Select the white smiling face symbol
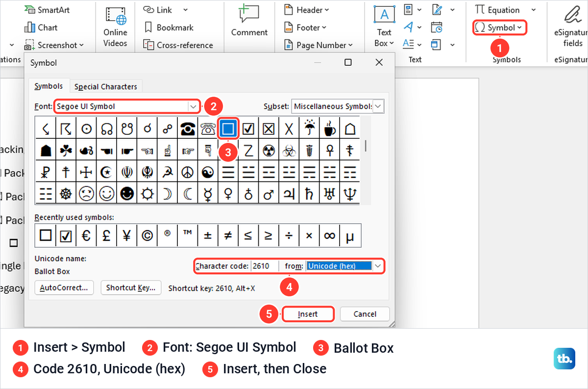588x389 pixels. [x=106, y=193]
